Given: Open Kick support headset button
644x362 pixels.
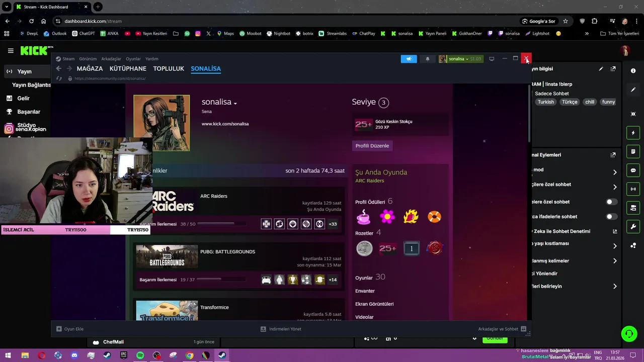Looking at the screenshot, I should coord(628,334).
